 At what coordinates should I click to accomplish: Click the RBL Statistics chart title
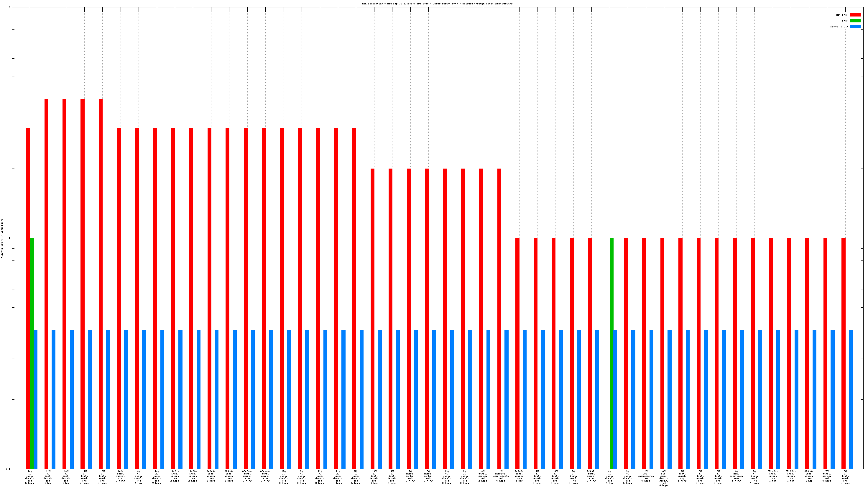coord(437,4)
